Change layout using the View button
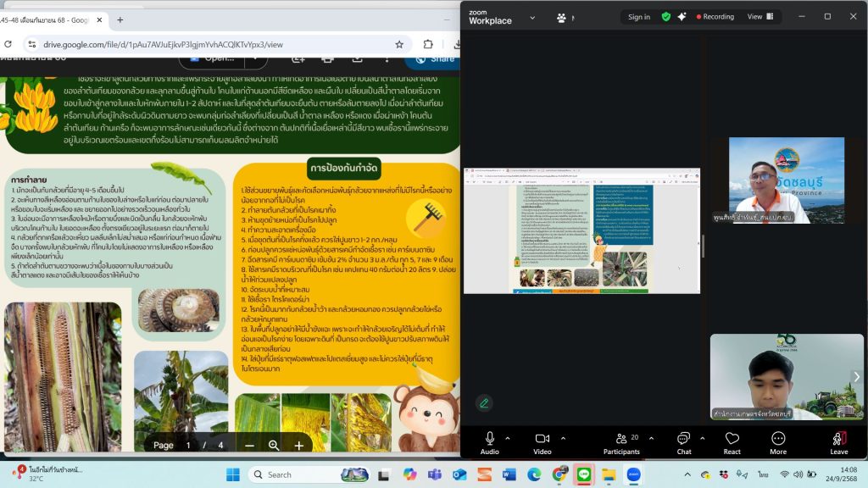This screenshot has width=868, height=488. tap(759, 17)
